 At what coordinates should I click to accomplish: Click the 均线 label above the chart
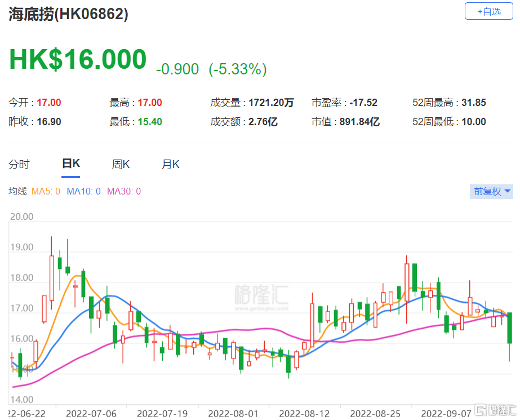(x=17, y=191)
